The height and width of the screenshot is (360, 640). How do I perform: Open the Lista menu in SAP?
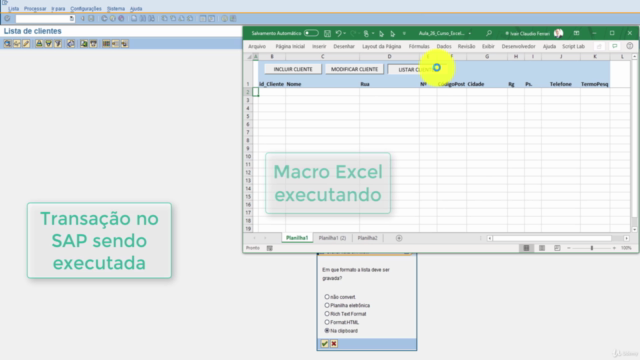pyautogui.click(x=13, y=9)
